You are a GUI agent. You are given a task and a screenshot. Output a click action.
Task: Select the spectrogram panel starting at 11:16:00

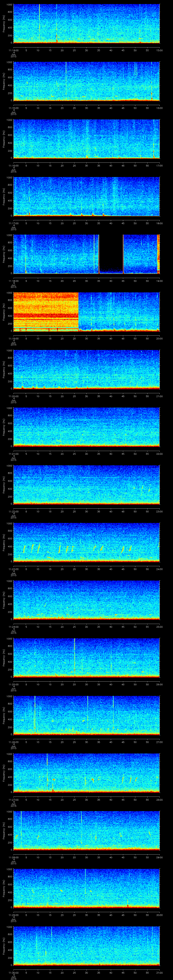click(x=86, y=139)
